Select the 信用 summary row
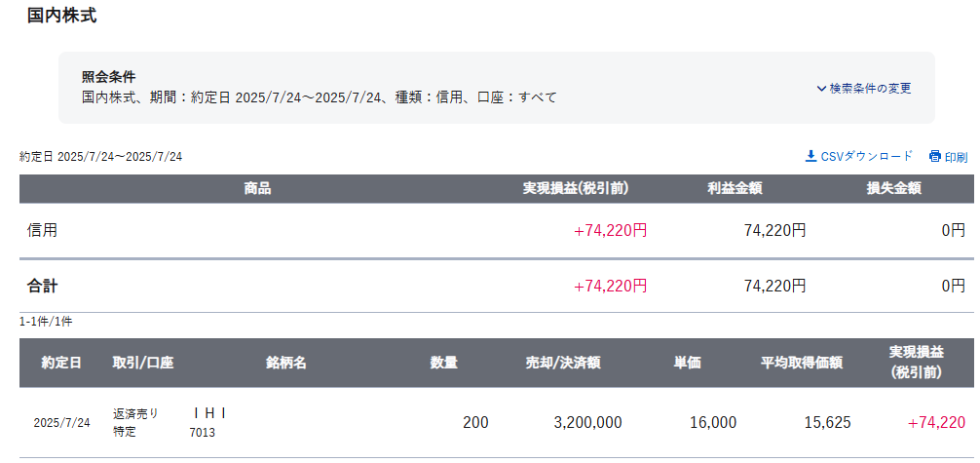 click(x=496, y=230)
